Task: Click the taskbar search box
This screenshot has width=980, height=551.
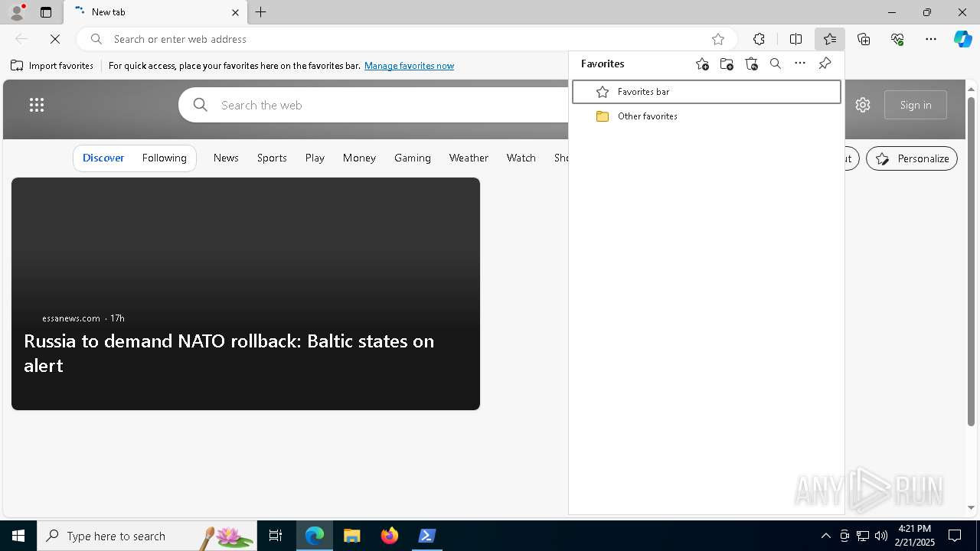Action: pyautogui.click(x=147, y=536)
